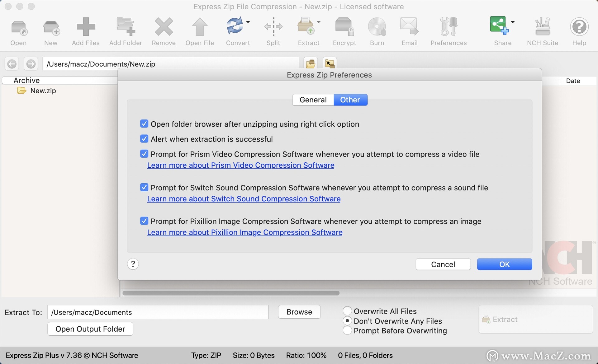Create a new archive with New icon

click(x=51, y=27)
